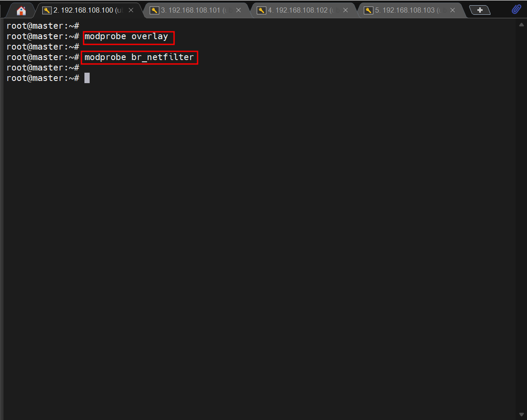Image resolution: width=527 pixels, height=420 pixels.
Task: Close the 192.168.108.100 session tab
Action: click(x=131, y=10)
